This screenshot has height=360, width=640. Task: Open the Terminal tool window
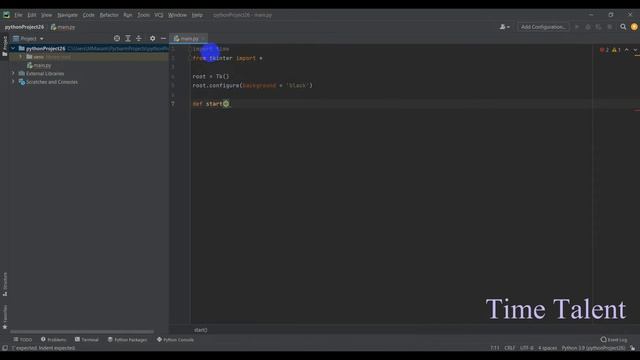pos(87,340)
